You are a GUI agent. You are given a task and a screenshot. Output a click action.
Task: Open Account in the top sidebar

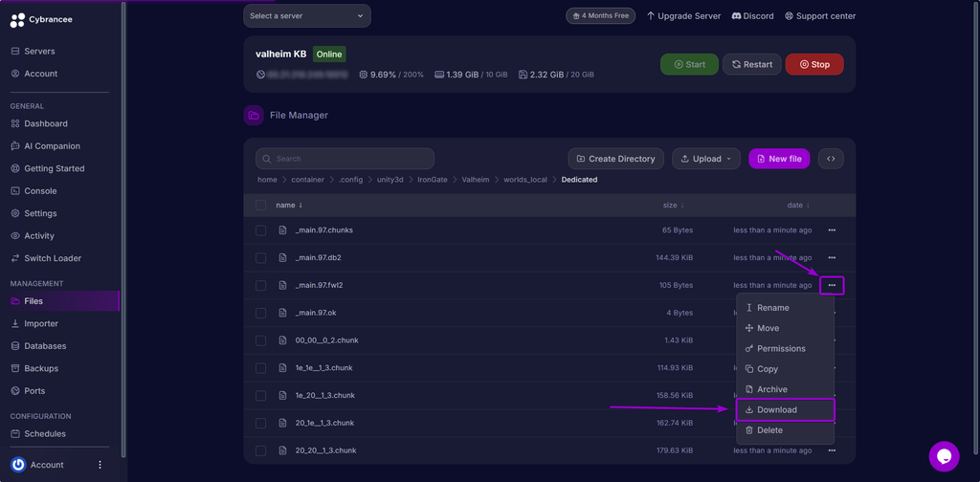pyautogui.click(x=34, y=74)
